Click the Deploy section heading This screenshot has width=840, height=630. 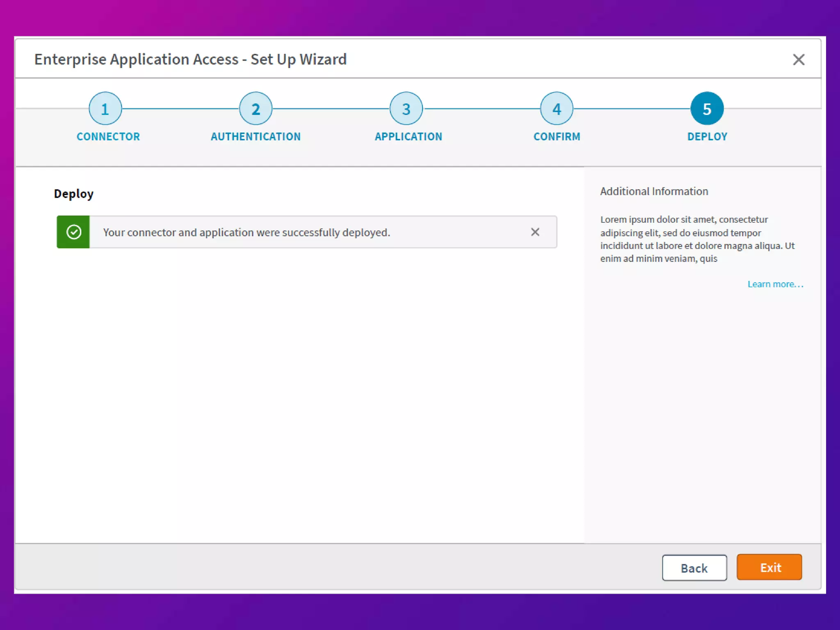(x=74, y=194)
